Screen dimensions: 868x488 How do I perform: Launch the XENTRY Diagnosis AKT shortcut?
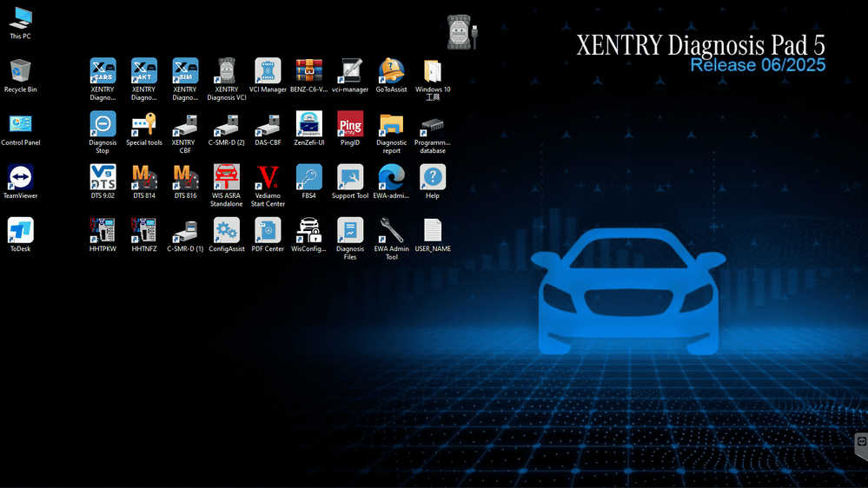[143, 71]
